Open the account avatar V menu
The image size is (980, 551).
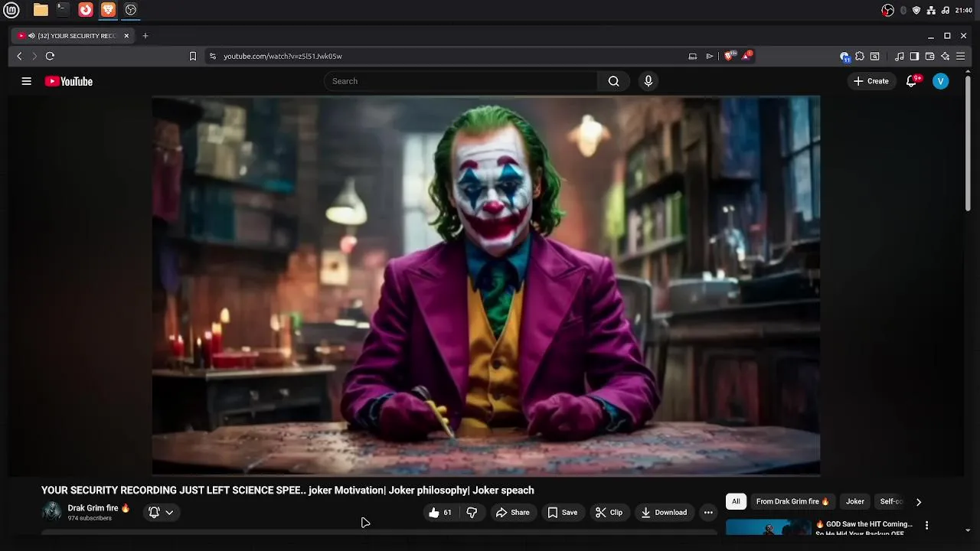pos(941,81)
